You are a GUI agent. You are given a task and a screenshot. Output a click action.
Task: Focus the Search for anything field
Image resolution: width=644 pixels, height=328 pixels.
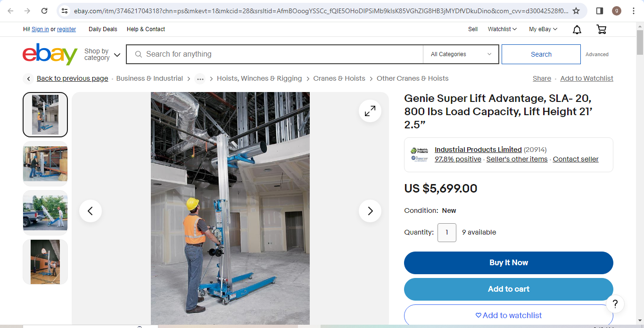(x=275, y=54)
